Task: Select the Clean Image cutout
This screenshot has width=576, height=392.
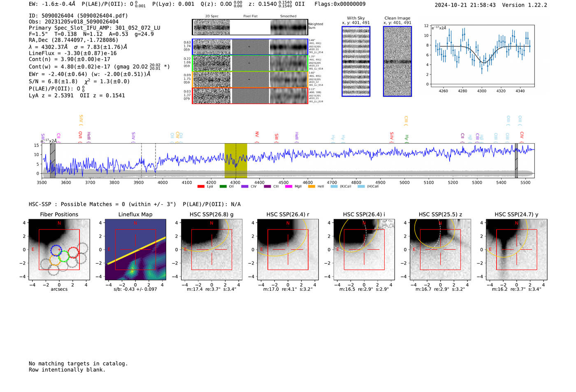Action: pos(397,62)
